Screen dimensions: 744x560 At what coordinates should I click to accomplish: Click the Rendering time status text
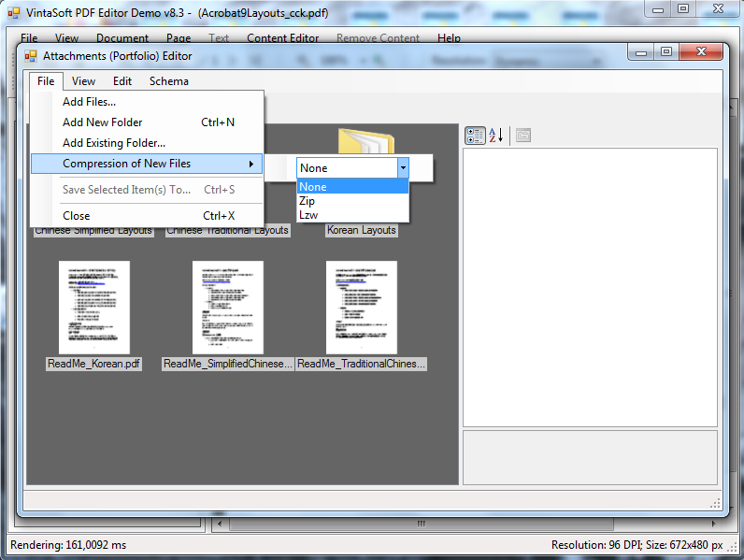click(68, 545)
